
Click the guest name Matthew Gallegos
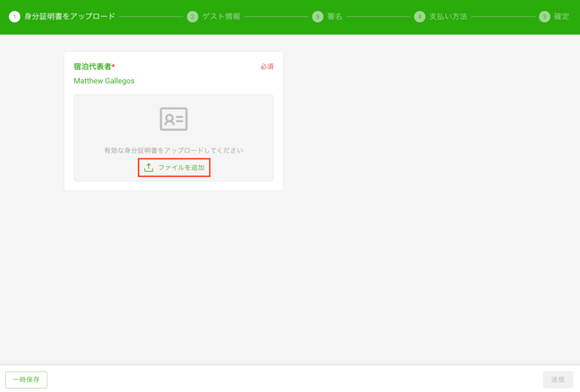click(104, 81)
